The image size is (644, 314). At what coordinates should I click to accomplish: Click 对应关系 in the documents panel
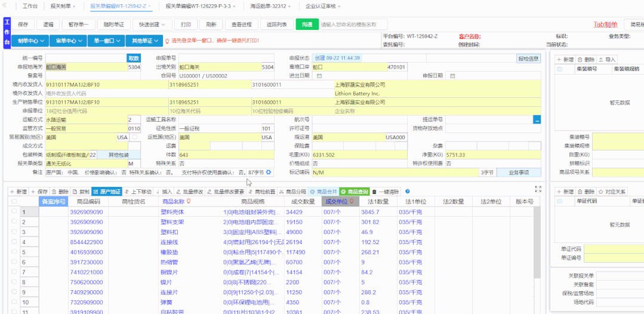coord(612,192)
